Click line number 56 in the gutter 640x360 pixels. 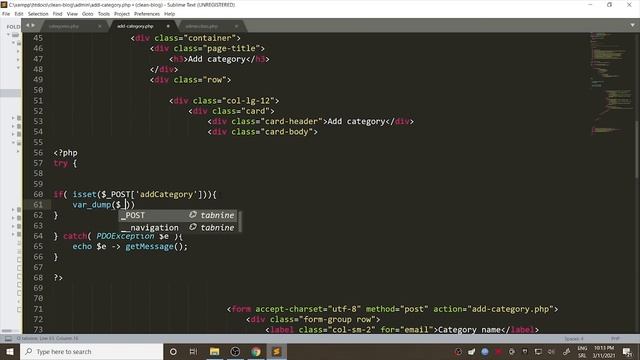pos(38,153)
